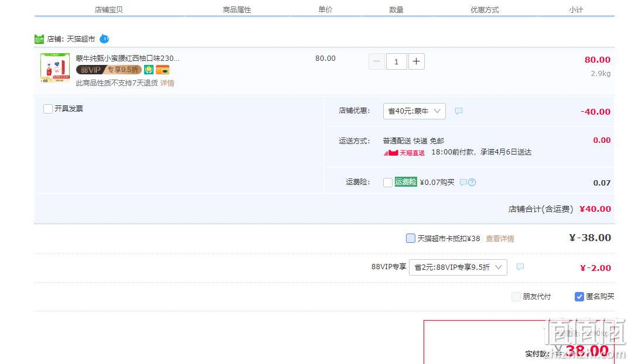Click the 单价 column header
631x364 pixels.
coord(325,9)
